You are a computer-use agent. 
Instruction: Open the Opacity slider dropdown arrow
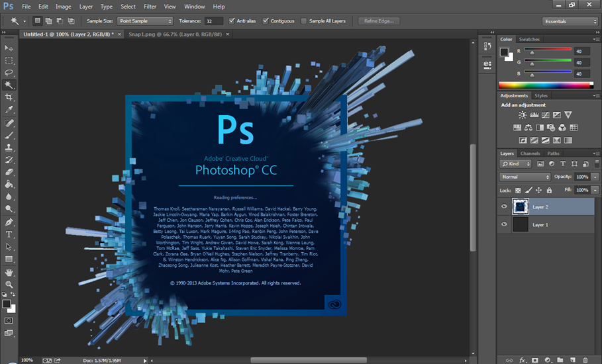tap(595, 177)
